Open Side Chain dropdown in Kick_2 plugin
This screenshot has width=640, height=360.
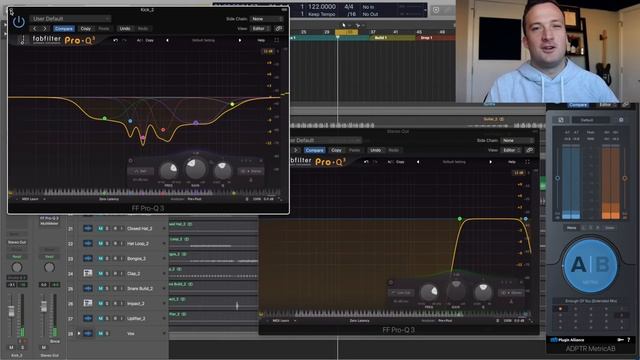267,19
